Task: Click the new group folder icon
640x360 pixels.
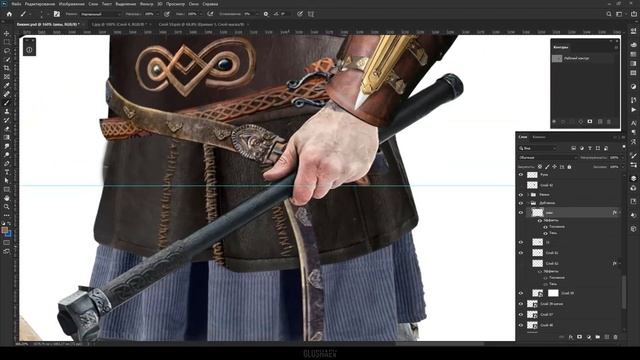Action: [x=598, y=337]
